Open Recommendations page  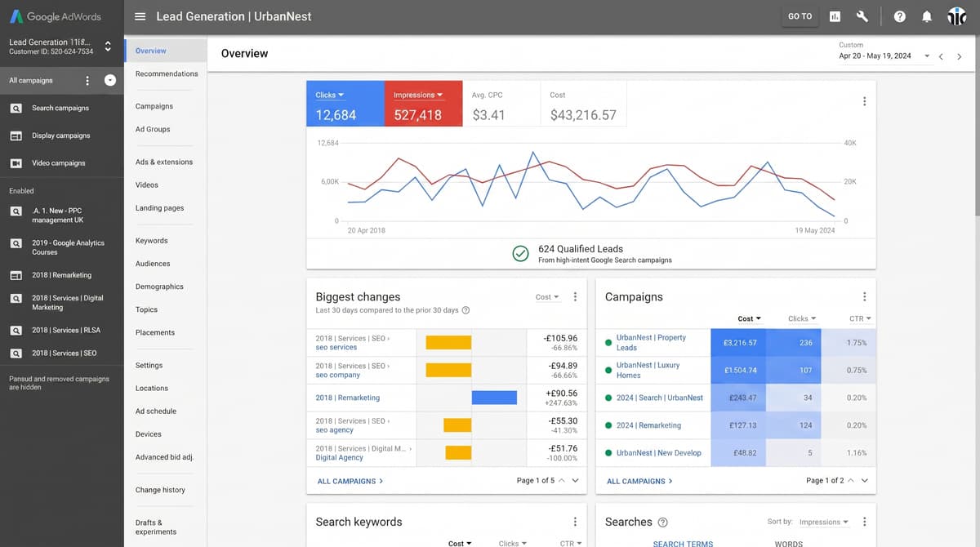pyautogui.click(x=167, y=73)
